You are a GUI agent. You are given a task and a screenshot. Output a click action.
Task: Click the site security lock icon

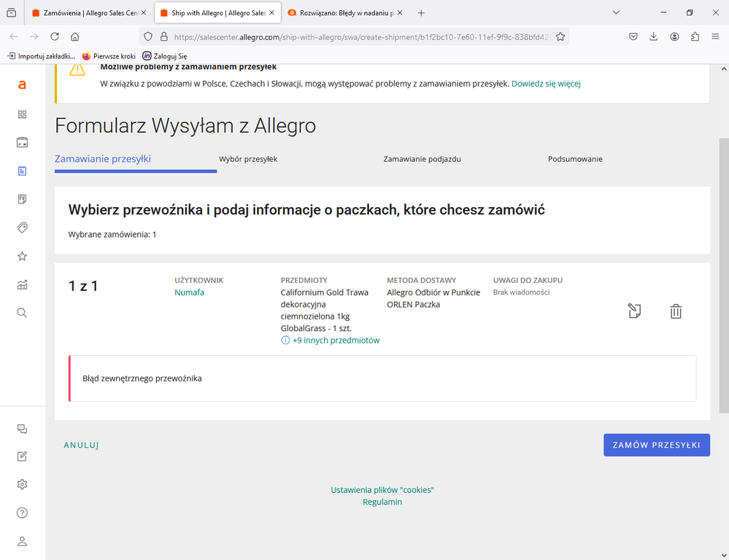coord(163,36)
